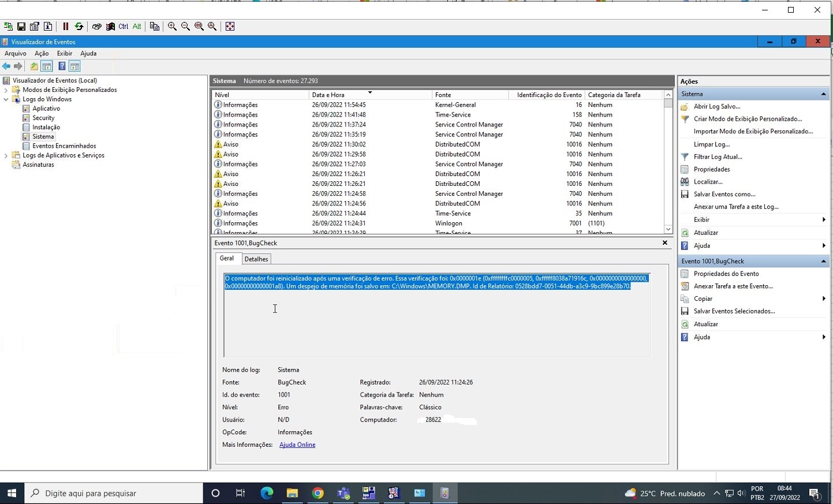
Task: Click the save floppy disk icon
Action: click(x=21, y=26)
